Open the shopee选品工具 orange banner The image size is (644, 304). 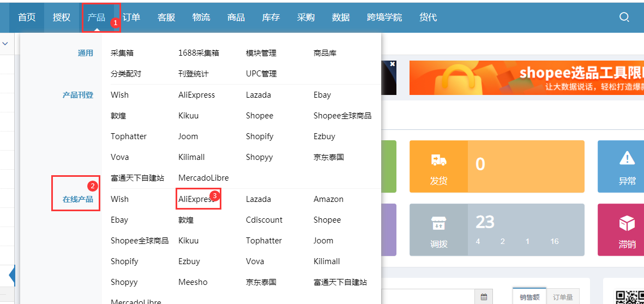click(x=527, y=78)
